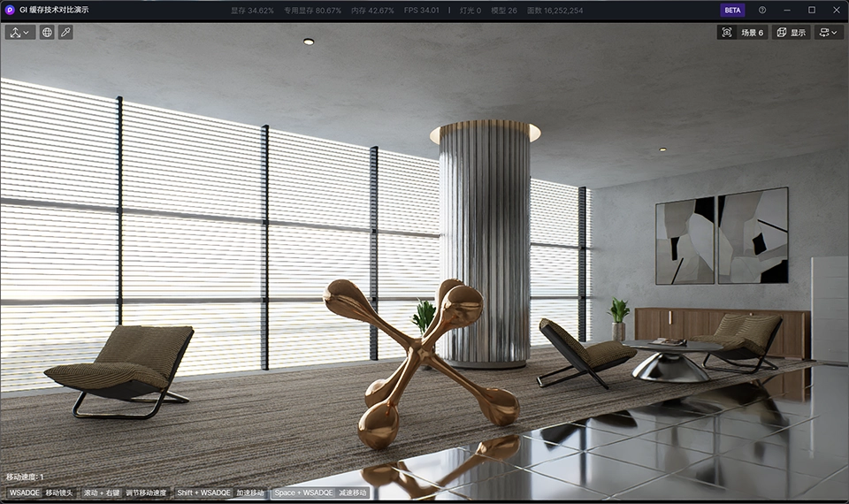This screenshot has height=504, width=849.
Task: Click the FPS 34.01 readout
Action: tap(421, 10)
